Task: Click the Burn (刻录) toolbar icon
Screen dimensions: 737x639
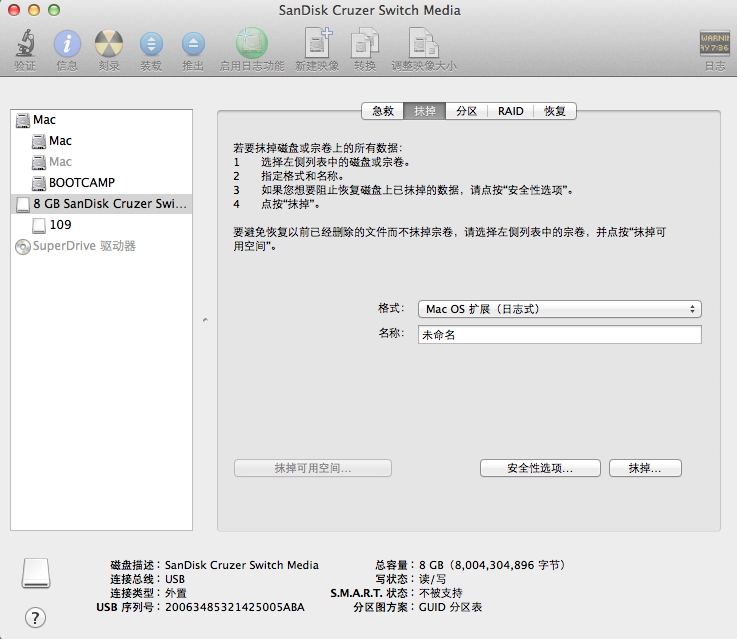Action: 109,43
